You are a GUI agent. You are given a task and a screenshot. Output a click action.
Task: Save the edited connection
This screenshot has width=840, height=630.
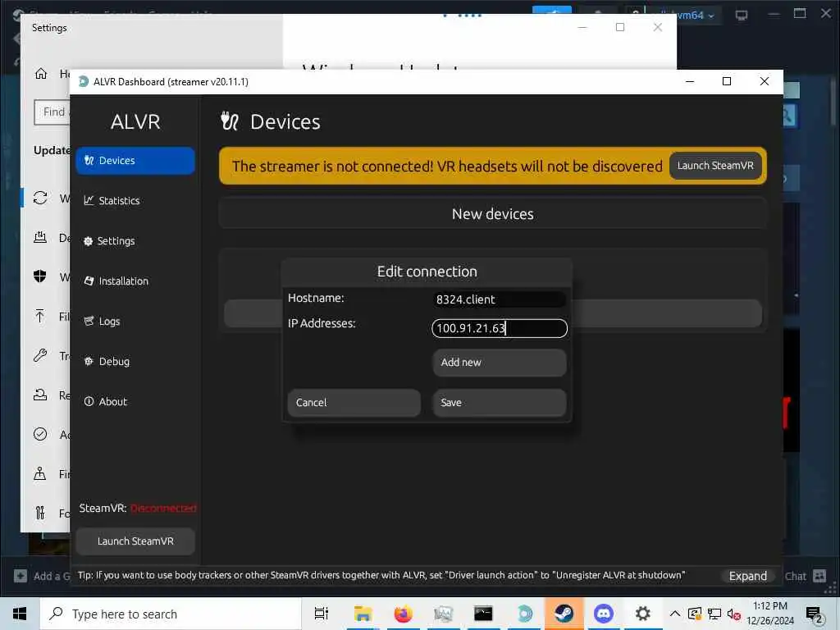(500, 403)
